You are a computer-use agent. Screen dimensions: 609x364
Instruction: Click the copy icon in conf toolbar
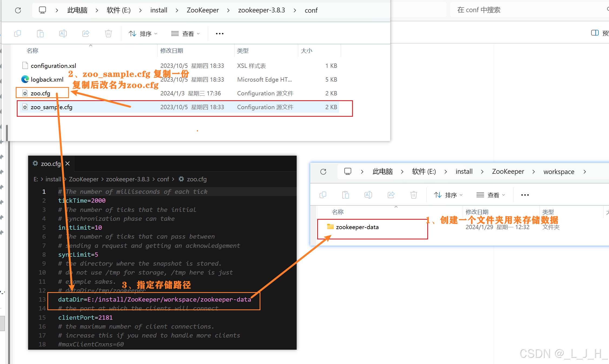(18, 34)
